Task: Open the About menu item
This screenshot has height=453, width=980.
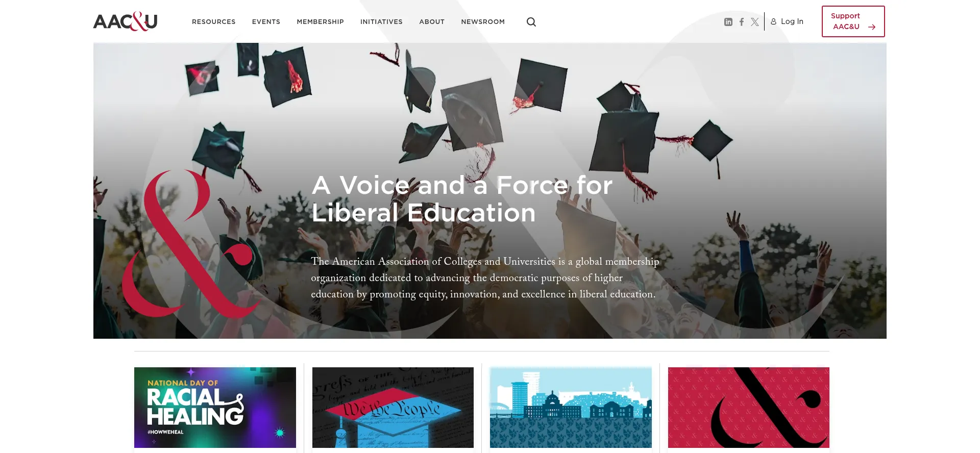Action: [x=432, y=22]
